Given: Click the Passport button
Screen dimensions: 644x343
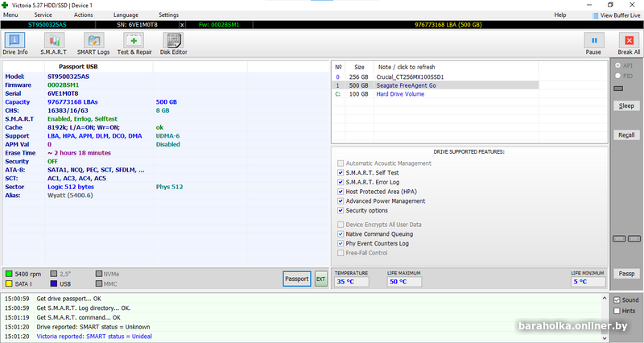Looking at the screenshot, I should point(297,279).
